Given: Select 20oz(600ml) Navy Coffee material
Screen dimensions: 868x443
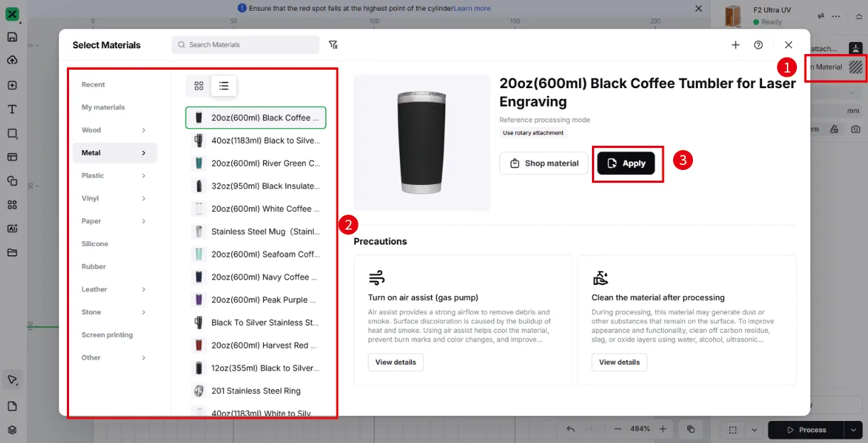Looking at the screenshot, I should click(255, 277).
